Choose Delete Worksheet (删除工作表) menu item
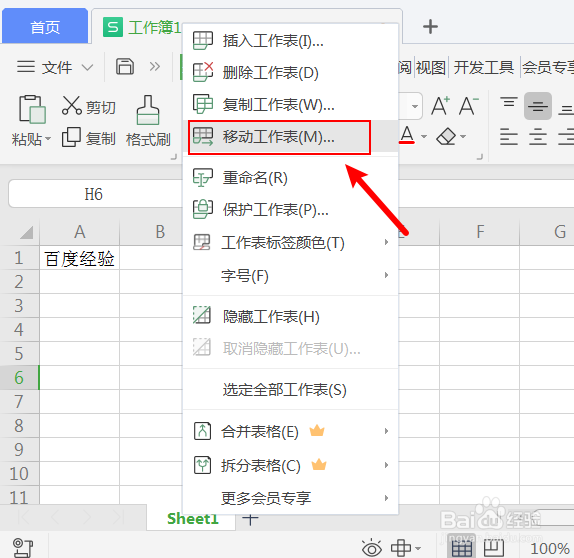This screenshot has height=558, width=574. (x=291, y=72)
